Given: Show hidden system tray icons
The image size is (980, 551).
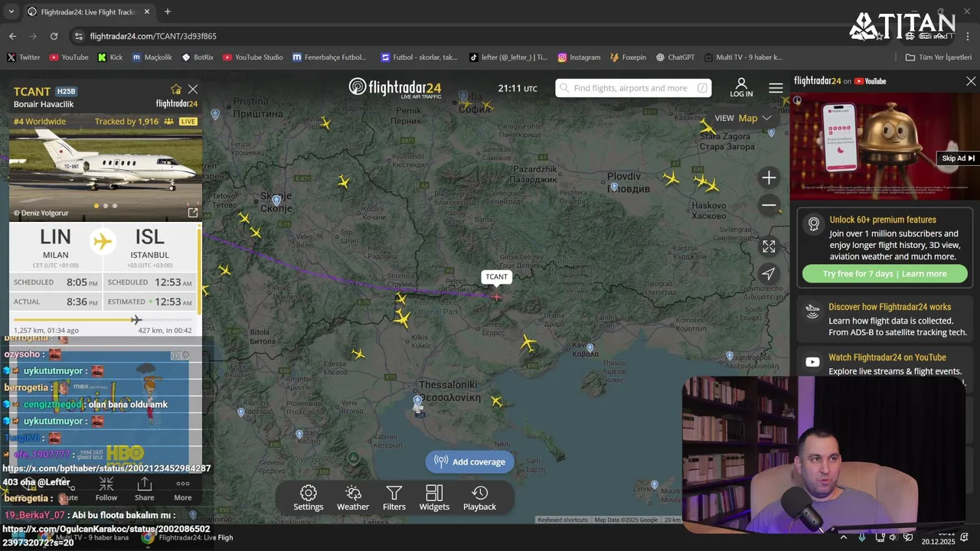Looking at the screenshot, I should (844, 537).
